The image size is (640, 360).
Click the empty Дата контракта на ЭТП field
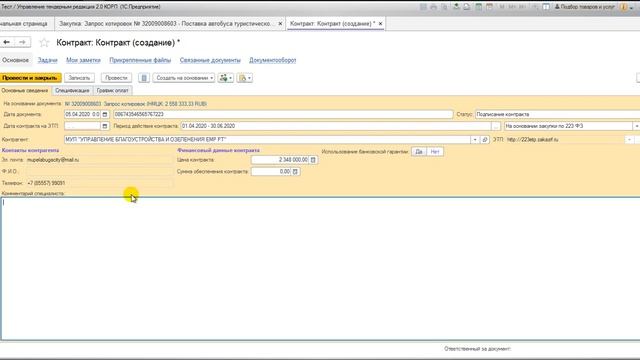[82, 126]
